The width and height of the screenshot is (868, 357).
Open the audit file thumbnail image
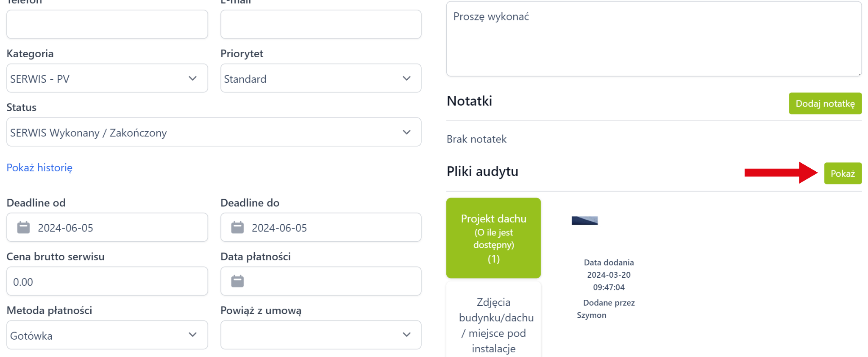pyautogui.click(x=584, y=220)
